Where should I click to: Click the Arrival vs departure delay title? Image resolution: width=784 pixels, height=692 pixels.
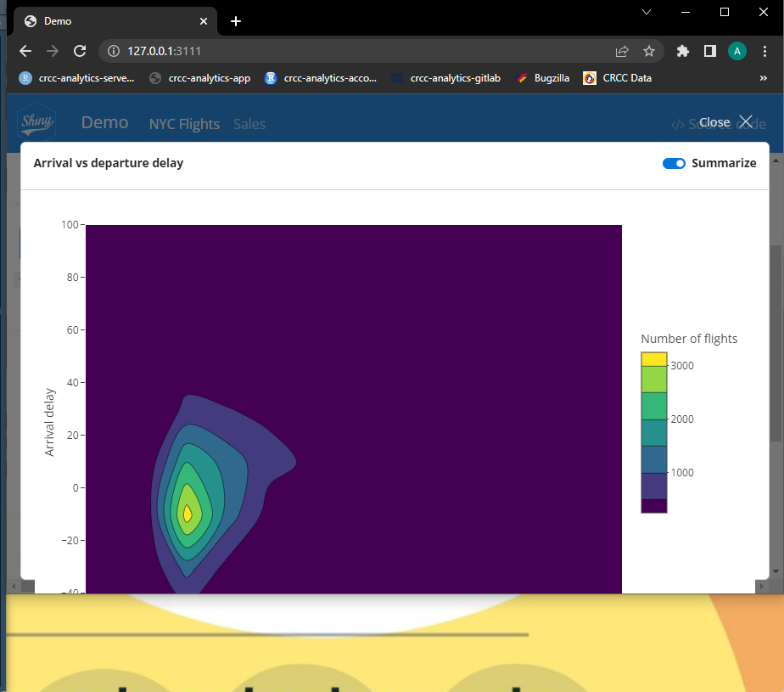pos(109,163)
